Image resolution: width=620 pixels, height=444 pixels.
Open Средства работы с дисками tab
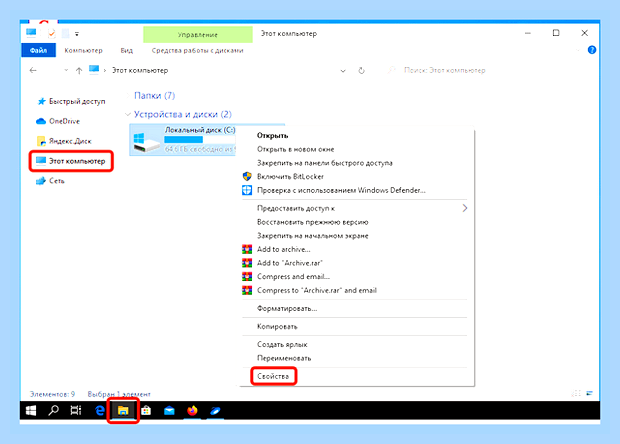click(x=197, y=50)
